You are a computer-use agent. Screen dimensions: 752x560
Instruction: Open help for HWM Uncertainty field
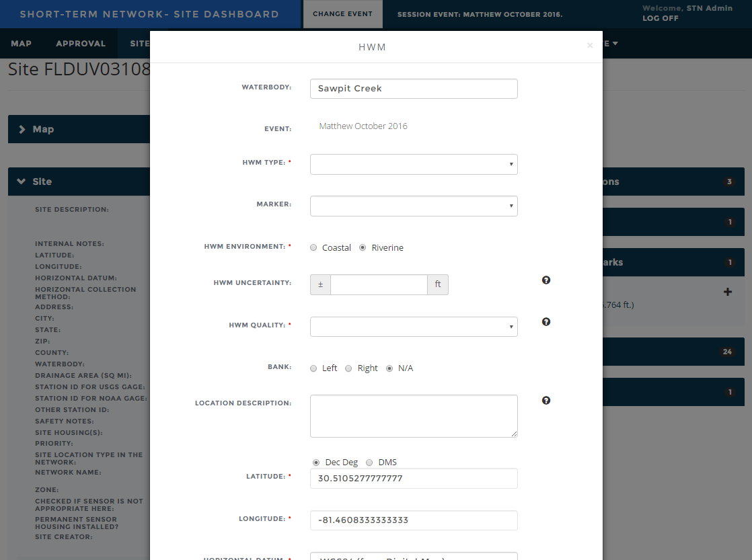pyautogui.click(x=546, y=280)
